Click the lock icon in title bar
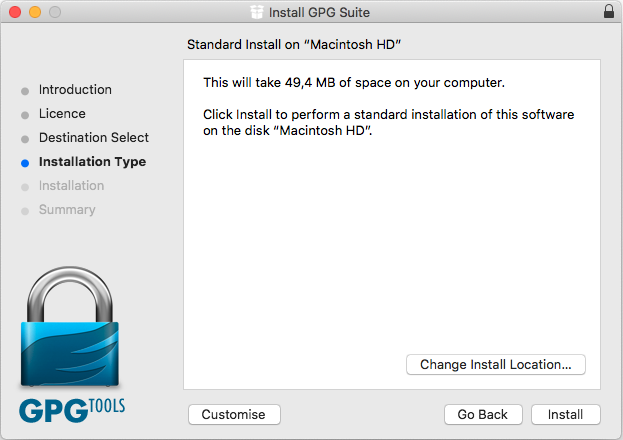This screenshot has height=440, width=623. point(609,12)
